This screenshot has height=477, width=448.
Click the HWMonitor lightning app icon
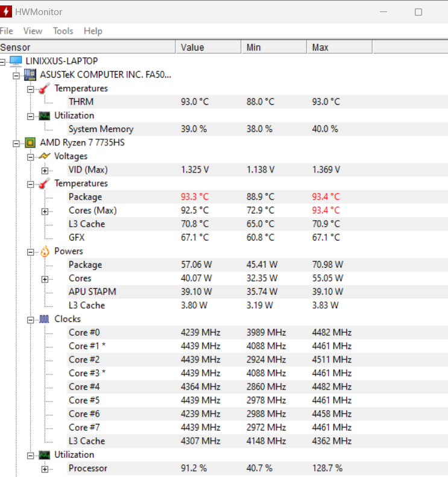tap(6, 12)
